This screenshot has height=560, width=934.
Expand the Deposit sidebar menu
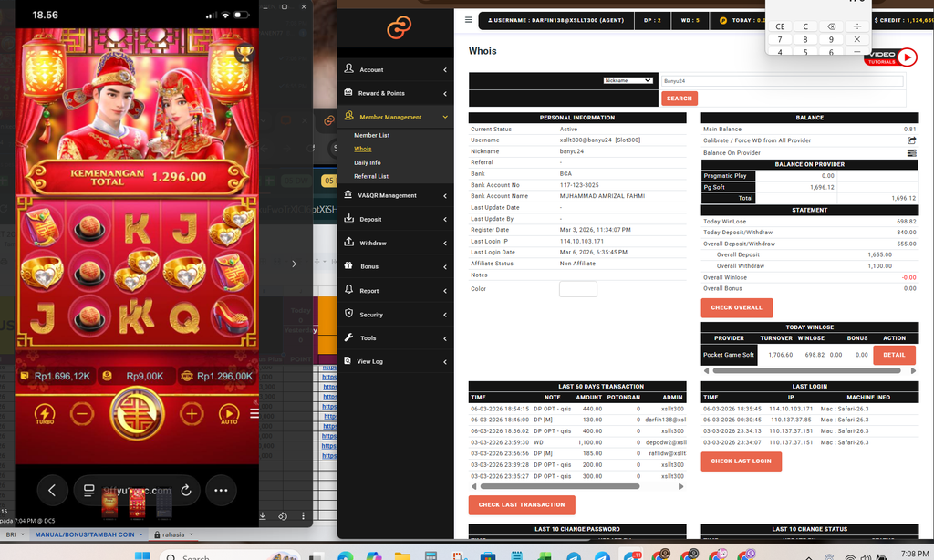point(395,219)
